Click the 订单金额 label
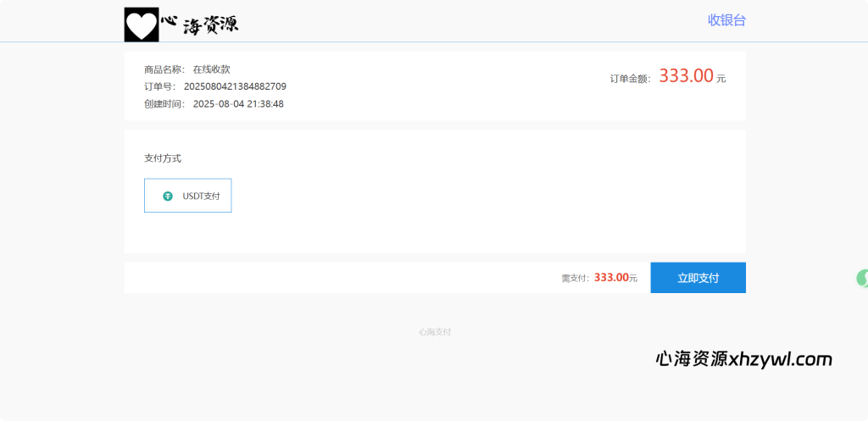The height and width of the screenshot is (421, 868). [630, 79]
